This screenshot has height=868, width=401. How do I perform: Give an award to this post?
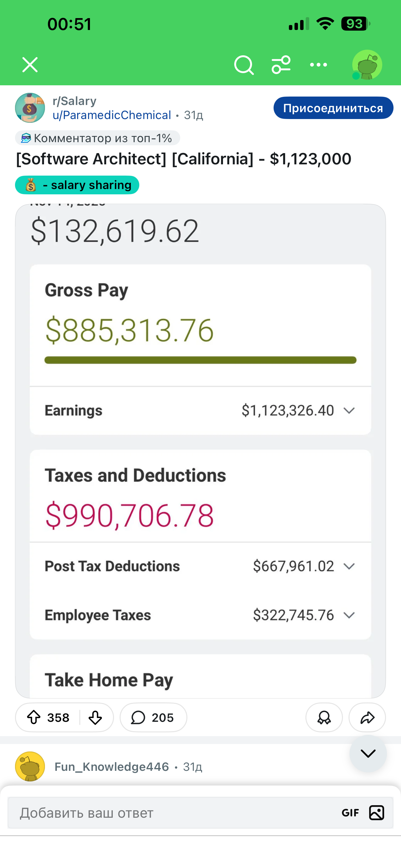click(x=324, y=717)
